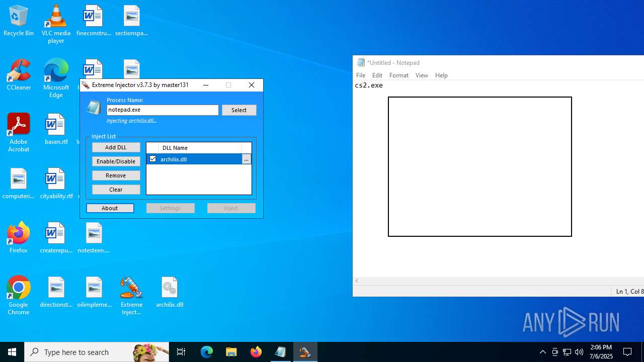644x362 pixels.
Task: Click the Notepad title bar icon
Action: (x=361, y=62)
